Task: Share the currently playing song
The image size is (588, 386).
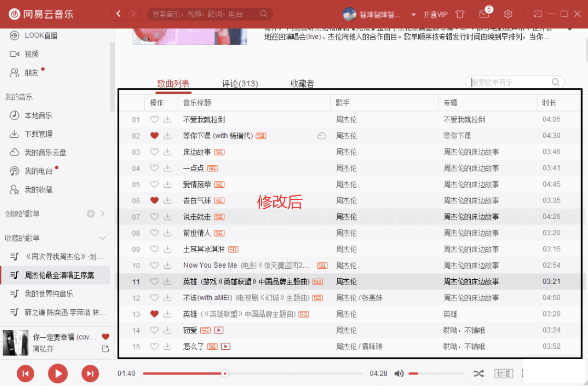Action: click(x=106, y=349)
